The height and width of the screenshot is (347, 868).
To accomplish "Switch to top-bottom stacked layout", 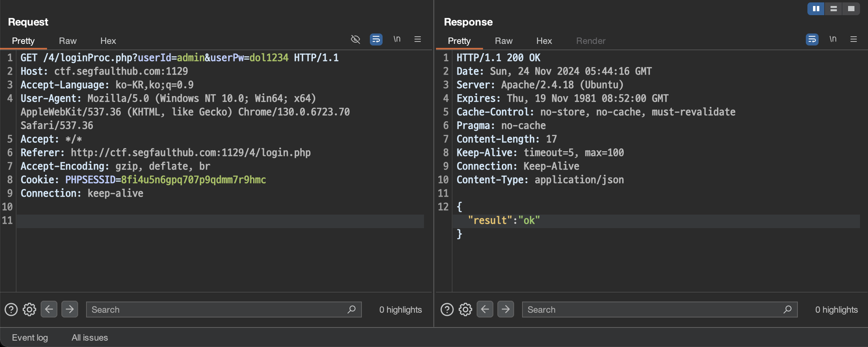I will [833, 8].
